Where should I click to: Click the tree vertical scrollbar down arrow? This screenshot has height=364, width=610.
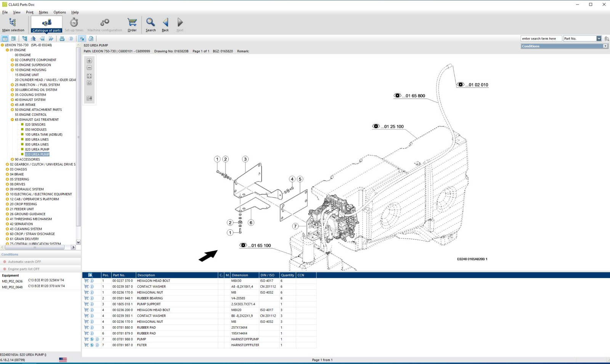(x=79, y=242)
